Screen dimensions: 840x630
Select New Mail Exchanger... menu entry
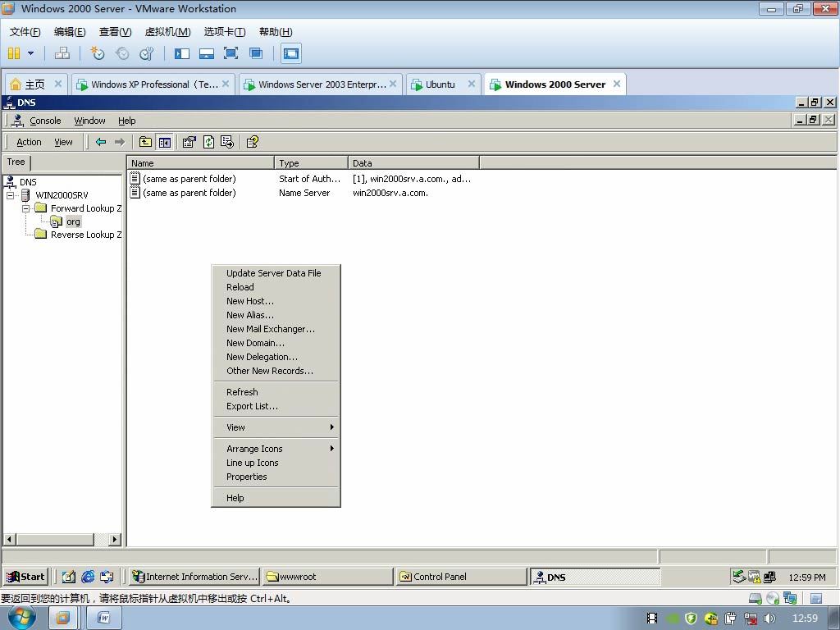pos(271,329)
